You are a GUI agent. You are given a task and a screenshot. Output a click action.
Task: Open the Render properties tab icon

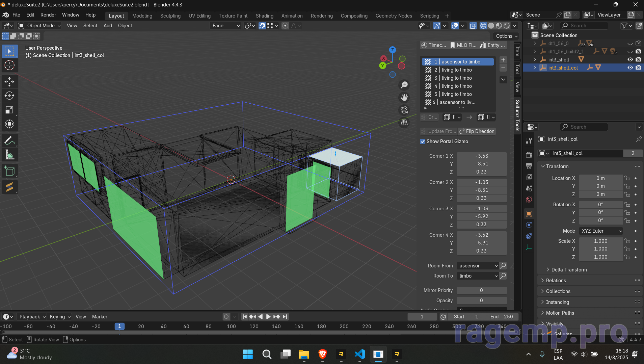coord(529,155)
